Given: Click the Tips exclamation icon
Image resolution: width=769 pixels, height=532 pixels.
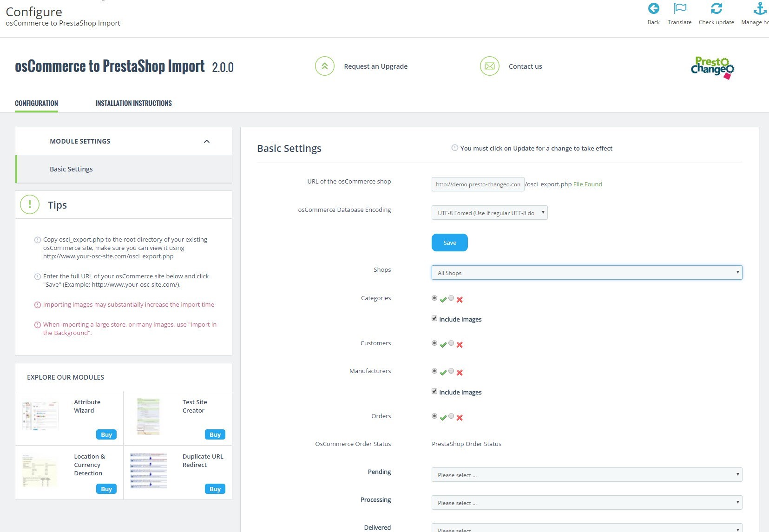Looking at the screenshot, I should (x=30, y=204).
